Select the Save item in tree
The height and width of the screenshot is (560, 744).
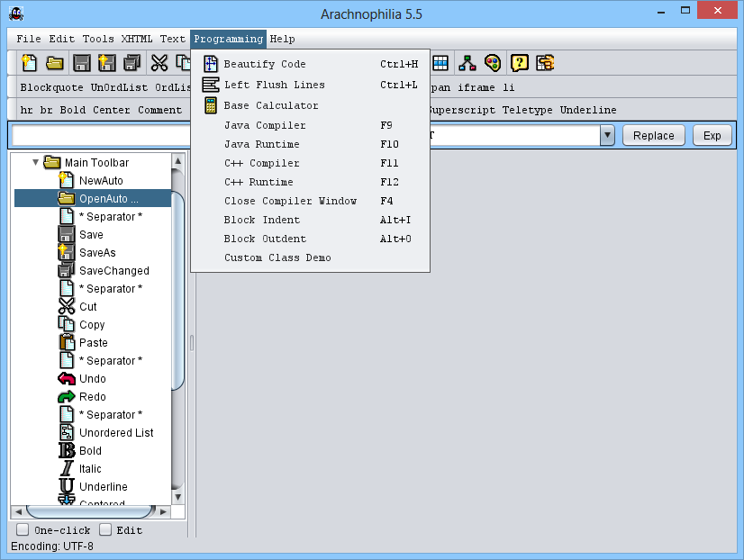pyautogui.click(x=91, y=235)
